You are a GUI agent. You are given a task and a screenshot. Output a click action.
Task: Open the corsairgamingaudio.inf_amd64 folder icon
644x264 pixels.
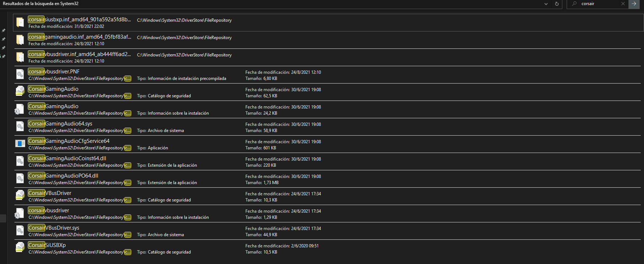pos(20,40)
